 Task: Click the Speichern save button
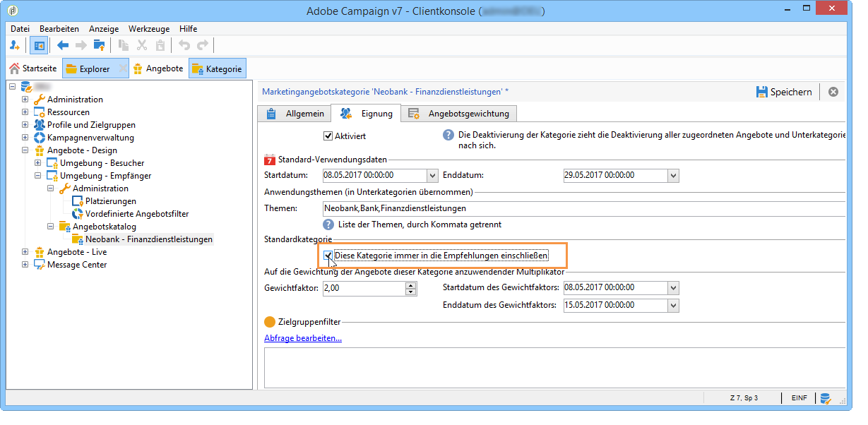pyautogui.click(x=784, y=92)
